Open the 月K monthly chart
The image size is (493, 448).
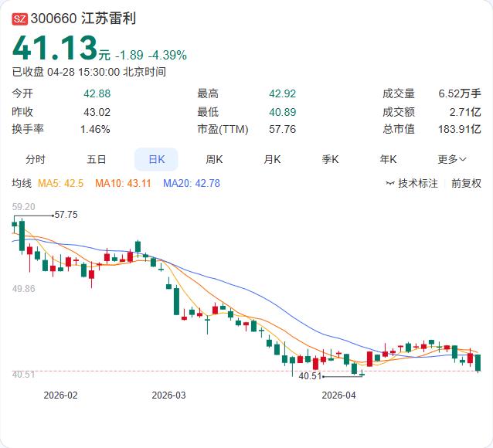272,159
